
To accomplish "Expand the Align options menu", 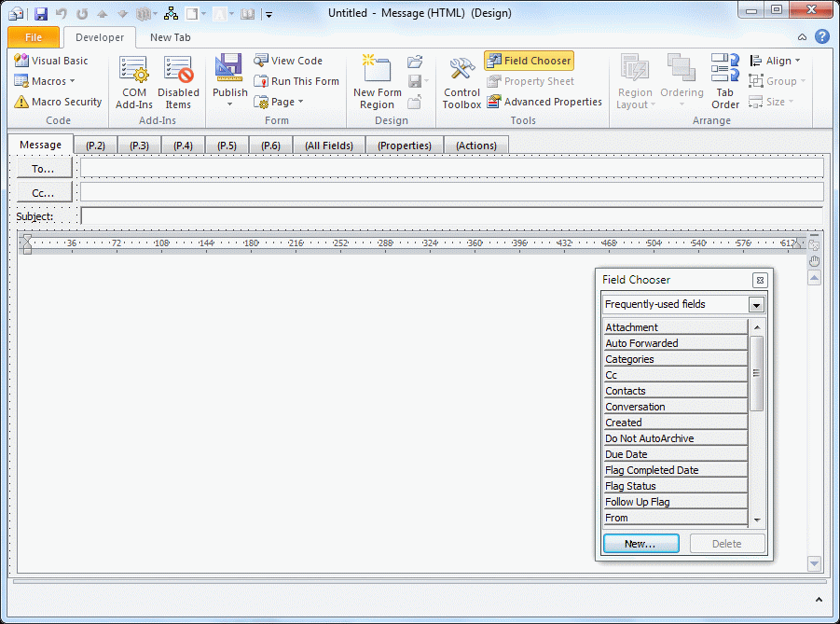I will click(x=777, y=60).
